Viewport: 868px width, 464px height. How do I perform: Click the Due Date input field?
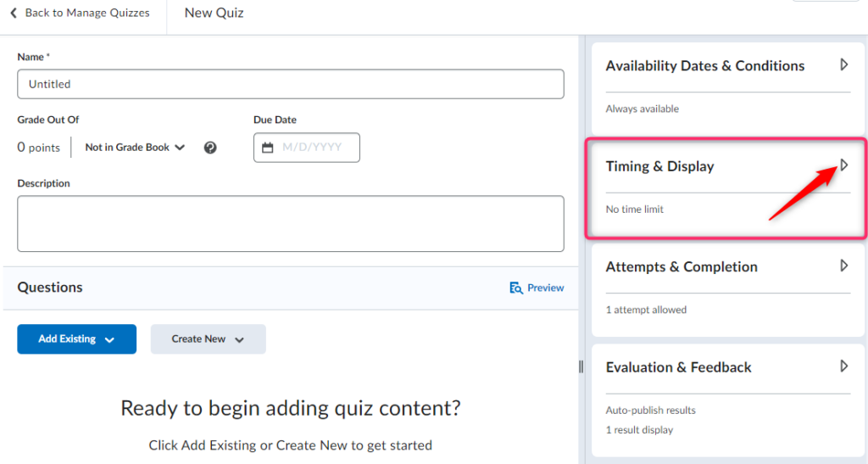312,148
